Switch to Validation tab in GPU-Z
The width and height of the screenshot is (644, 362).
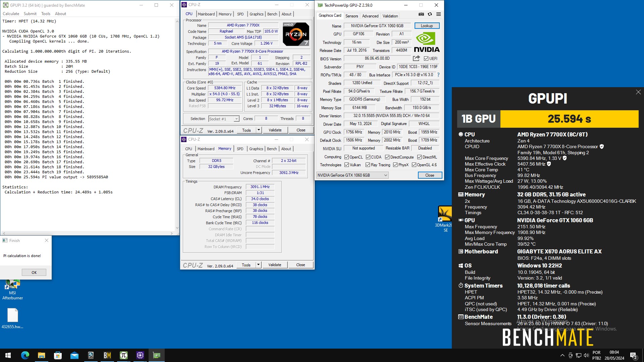coord(390,16)
